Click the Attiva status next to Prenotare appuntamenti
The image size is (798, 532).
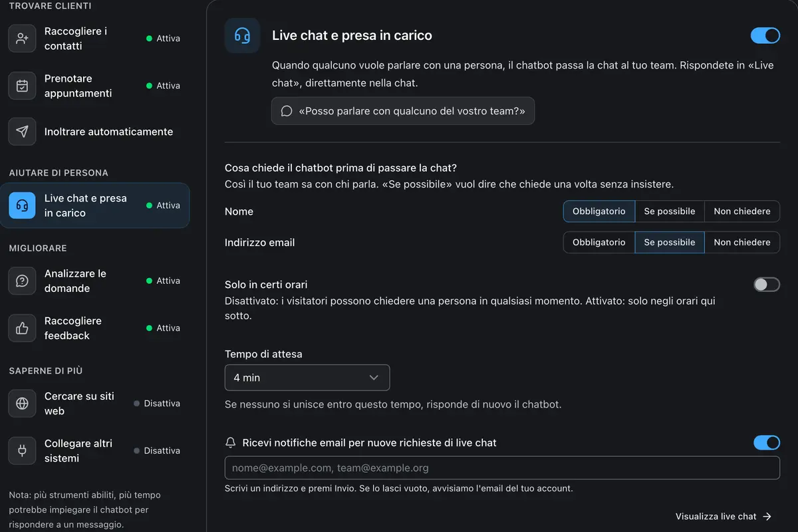[163, 86]
